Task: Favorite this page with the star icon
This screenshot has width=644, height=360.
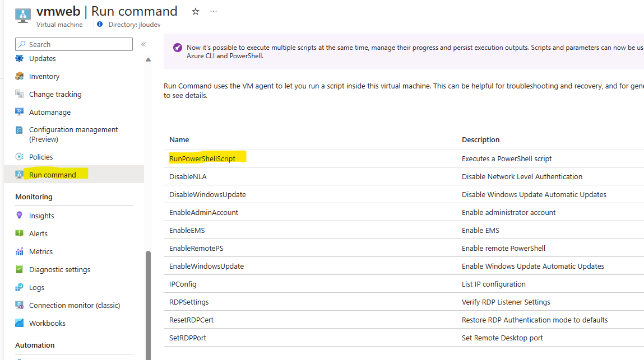Action: [x=196, y=12]
